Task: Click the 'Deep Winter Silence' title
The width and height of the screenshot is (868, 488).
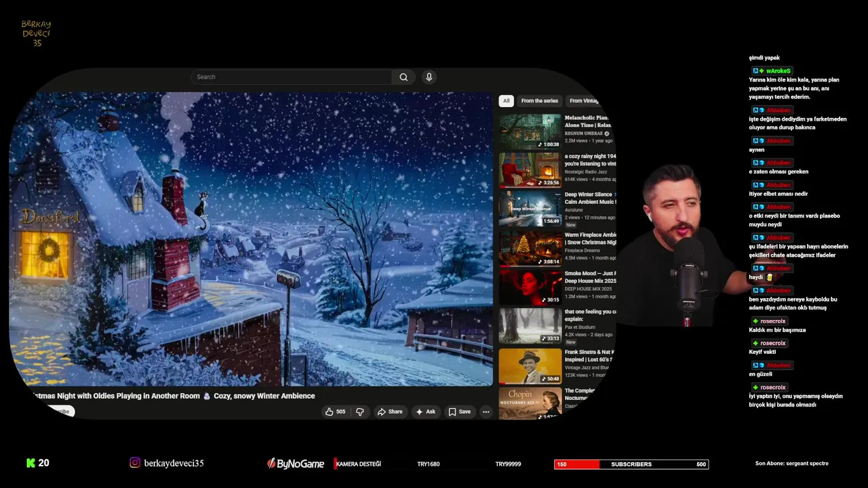Action: point(590,198)
